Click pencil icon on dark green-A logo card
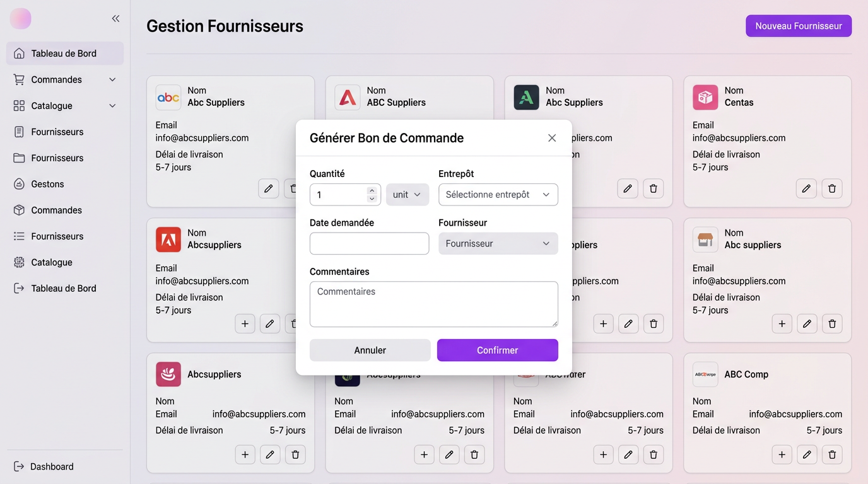This screenshot has height=484, width=868. 628,188
